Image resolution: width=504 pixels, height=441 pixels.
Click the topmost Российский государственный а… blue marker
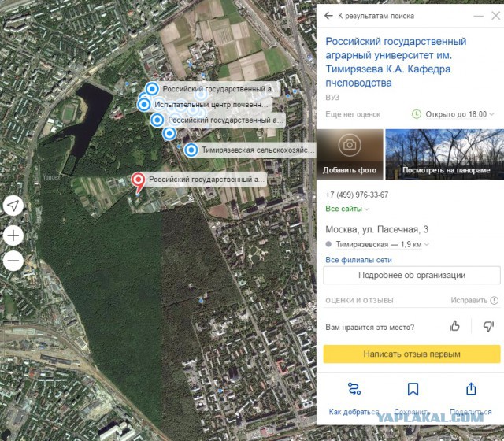pyautogui.click(x=152, y=89)
